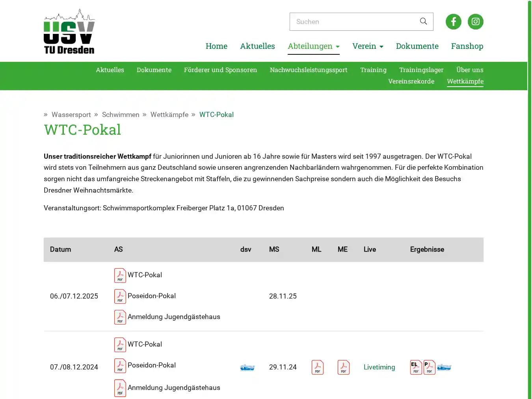Click the dsv icon in the dsv column
532x399 pixels.
click(247, 367)
